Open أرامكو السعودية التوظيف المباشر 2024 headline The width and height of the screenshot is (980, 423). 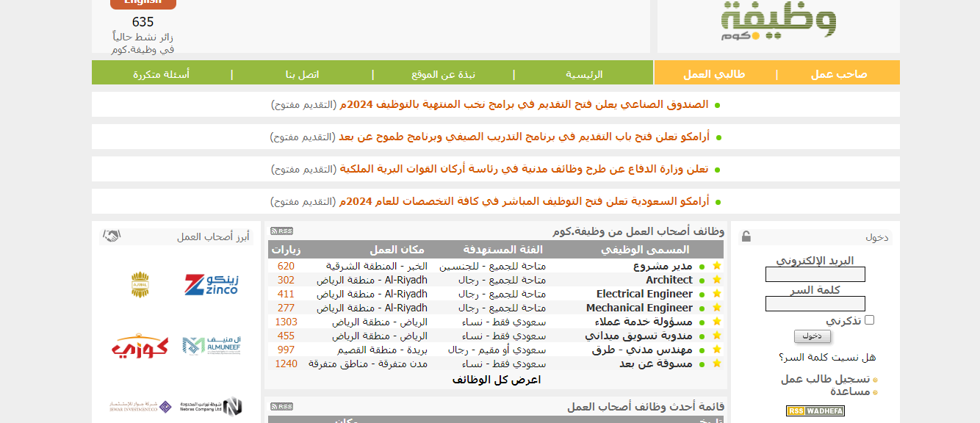[x=525, y=201]
